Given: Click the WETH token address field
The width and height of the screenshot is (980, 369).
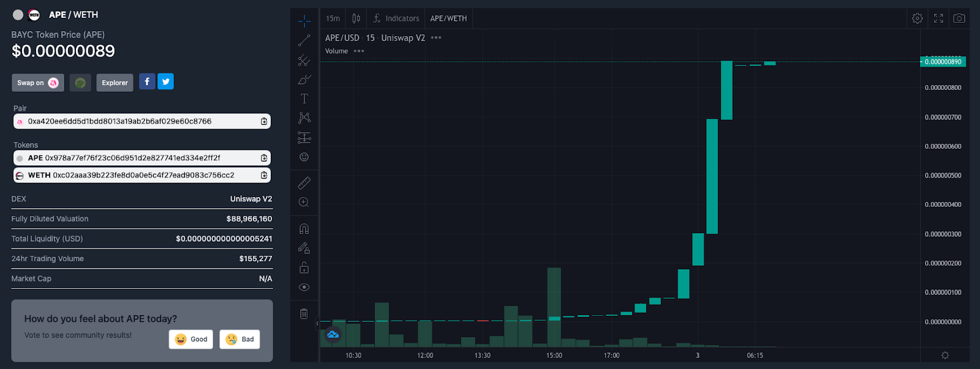Looking at the screenshot, I should click(x=142, y=175).
